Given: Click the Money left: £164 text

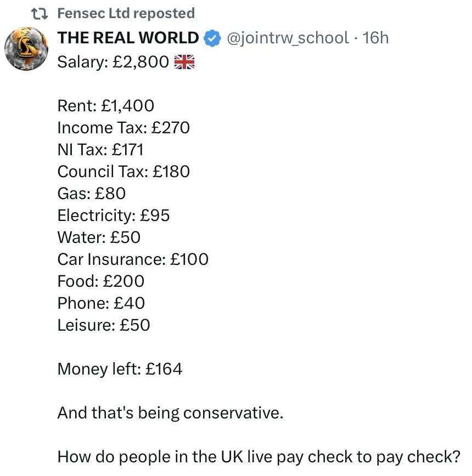Looking at the screenshot, I should [120, 369].
